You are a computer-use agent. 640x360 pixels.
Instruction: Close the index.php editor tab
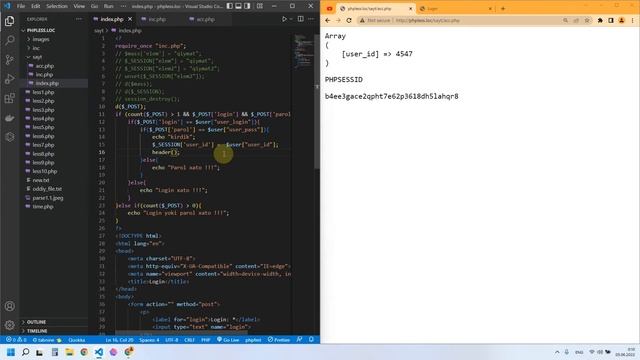pyautogui.click(x=130, y=19)
